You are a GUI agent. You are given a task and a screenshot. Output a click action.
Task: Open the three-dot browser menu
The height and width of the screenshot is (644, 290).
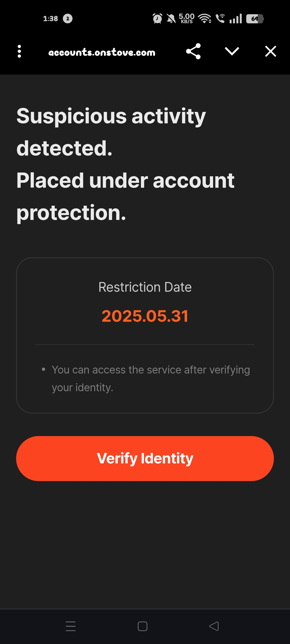click(x=19, y=51)
